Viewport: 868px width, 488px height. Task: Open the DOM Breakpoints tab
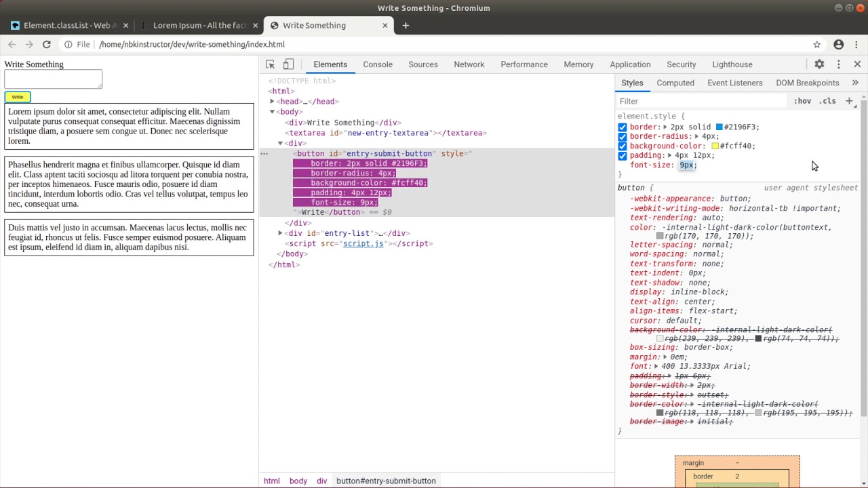point(808,83)
